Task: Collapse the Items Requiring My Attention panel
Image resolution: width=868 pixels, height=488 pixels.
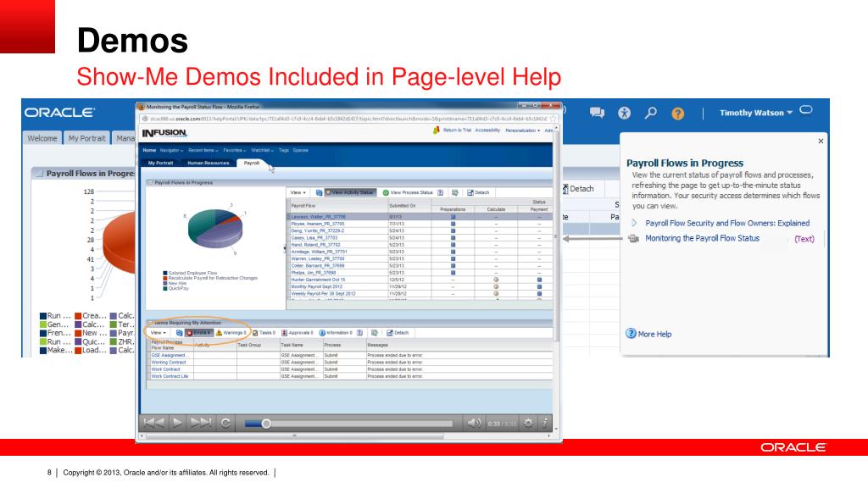Action: [x=150, y=323]
